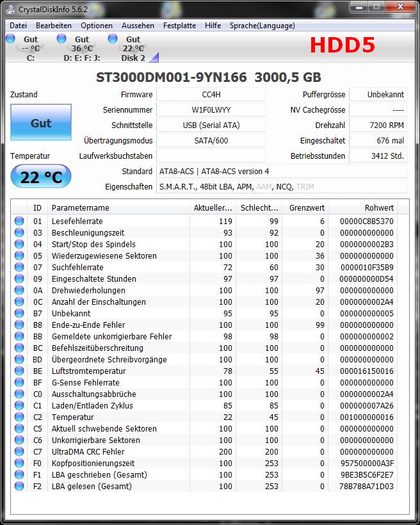This screenshot has height=525, width=420.
Task: Click the Schnittstelle field USB (Serial ATA)
Action: (211, 125)
